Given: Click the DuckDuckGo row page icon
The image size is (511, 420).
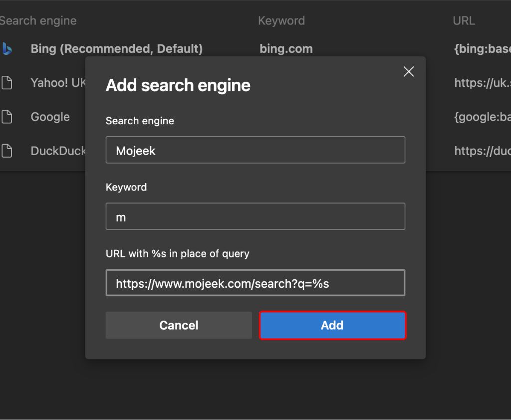Looking at the screenshot, I should (7, 151).
